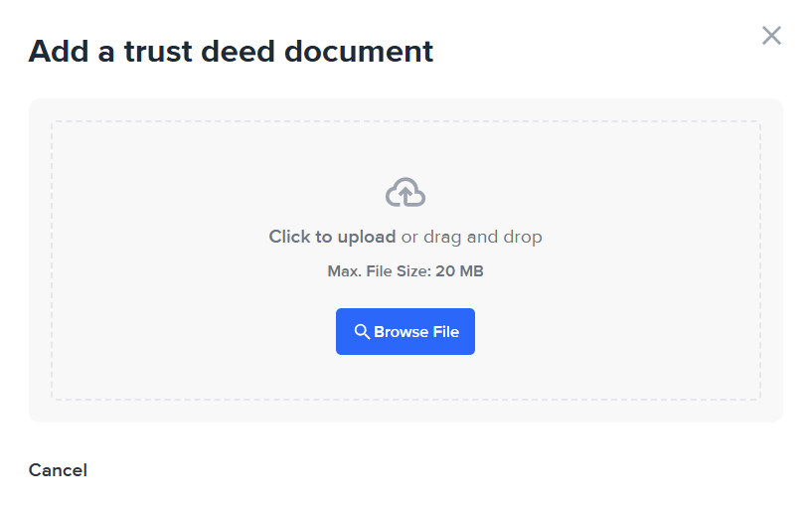Click the cloud upload icon
Viewport: 812px width, 512px height.
coord(406,192)
